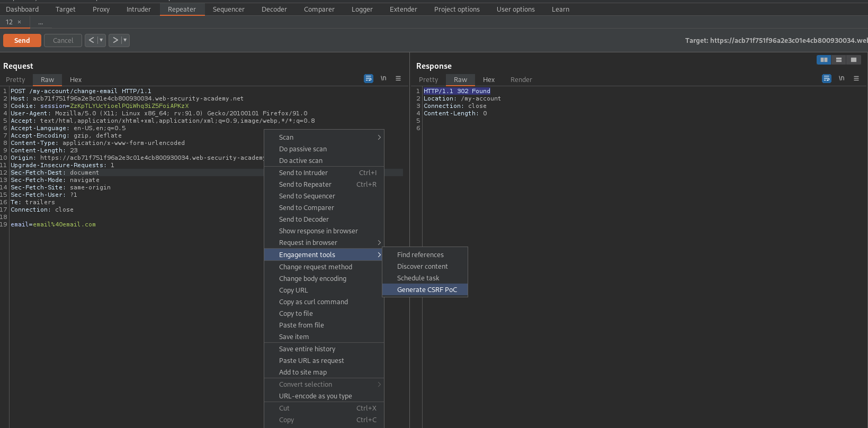Choose Send to Intruder
The height and width of the screenshot is (428, 868).
click(324, 172)
